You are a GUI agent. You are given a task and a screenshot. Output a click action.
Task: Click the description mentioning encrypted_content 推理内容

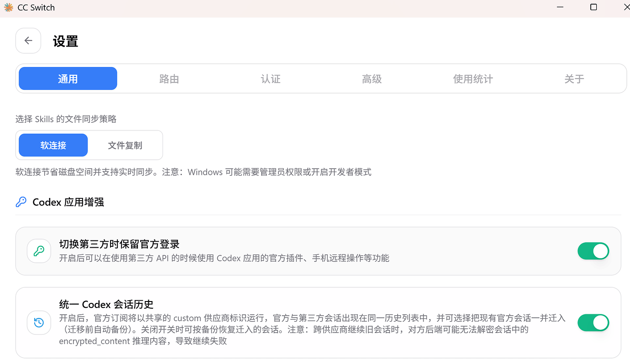312,329
